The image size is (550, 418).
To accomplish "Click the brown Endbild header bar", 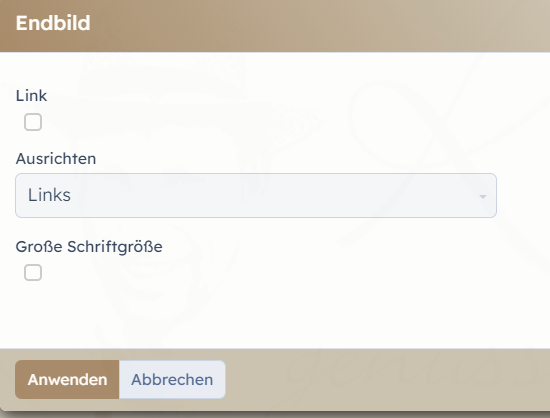I will point(275,26).
